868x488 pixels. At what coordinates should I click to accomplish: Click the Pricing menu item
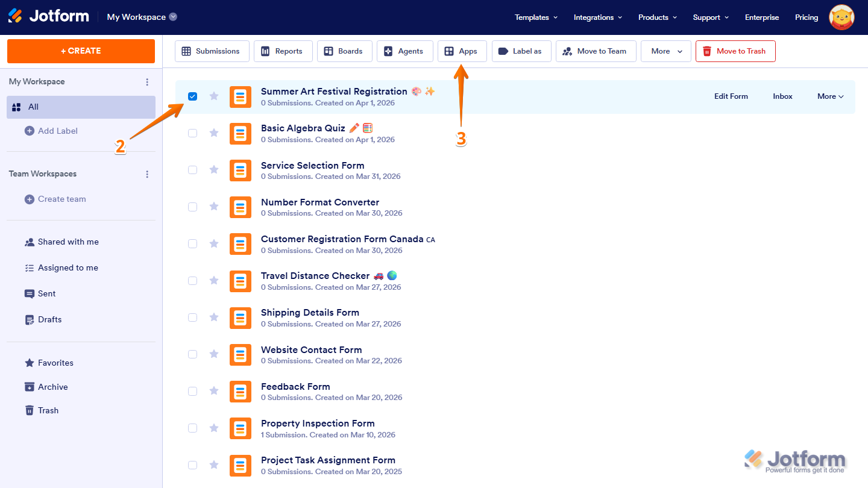(x=807, y=17)
